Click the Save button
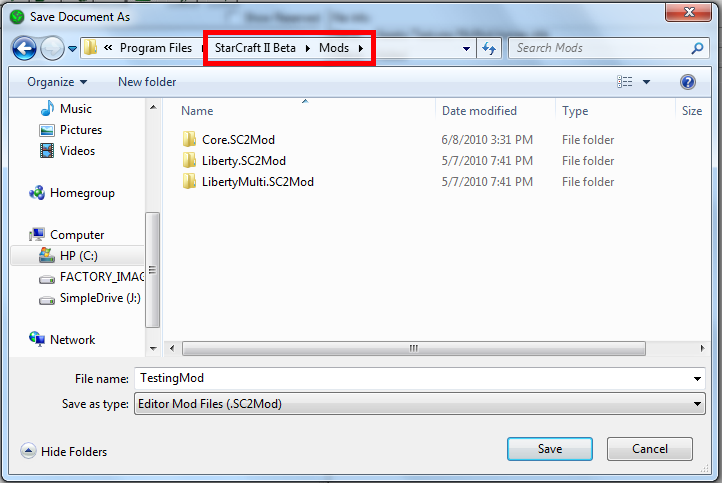 pyautogui.click(x=550, y=449)
